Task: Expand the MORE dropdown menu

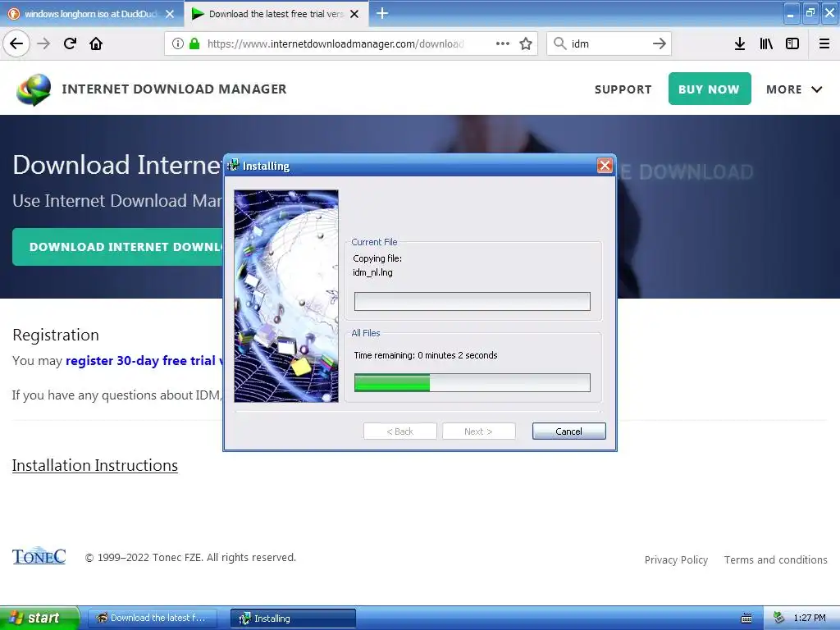Action: point(794,89)
